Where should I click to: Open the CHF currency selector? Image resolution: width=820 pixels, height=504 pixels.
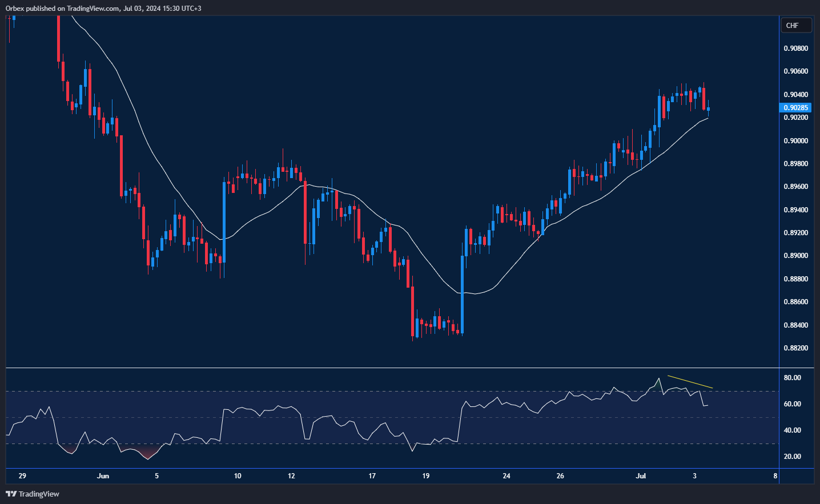(x=795, y=26)
